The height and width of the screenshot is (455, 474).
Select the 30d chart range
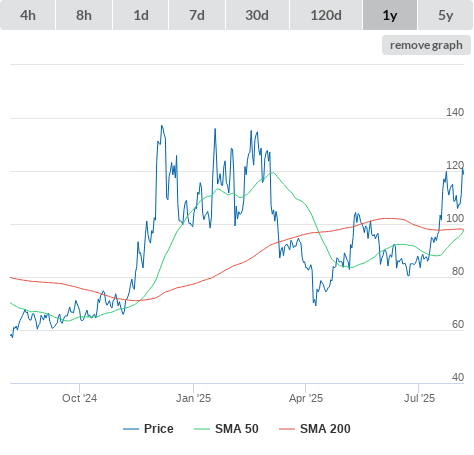point(257,15)
